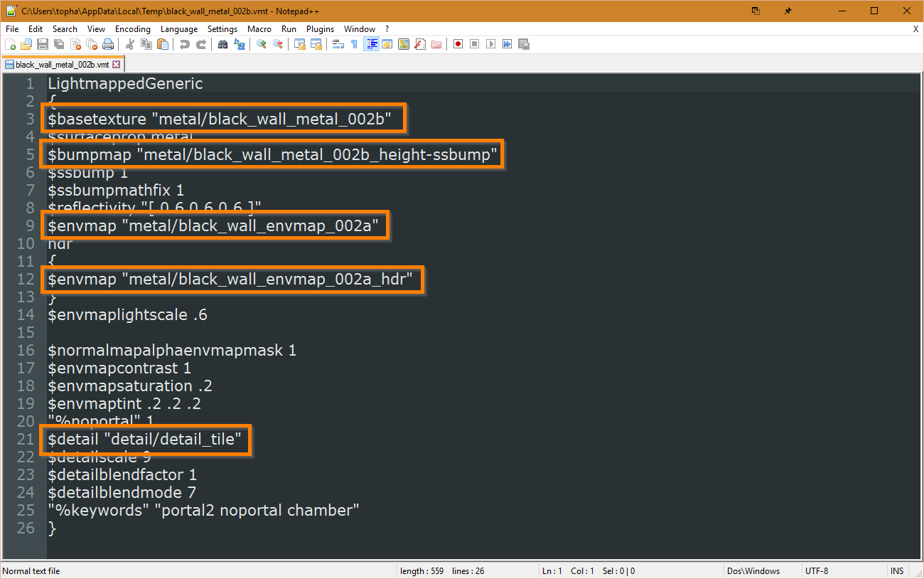Print the document using the printer icon
The width and height of the screenshot is (924, 579).
(x=108, y=44)
